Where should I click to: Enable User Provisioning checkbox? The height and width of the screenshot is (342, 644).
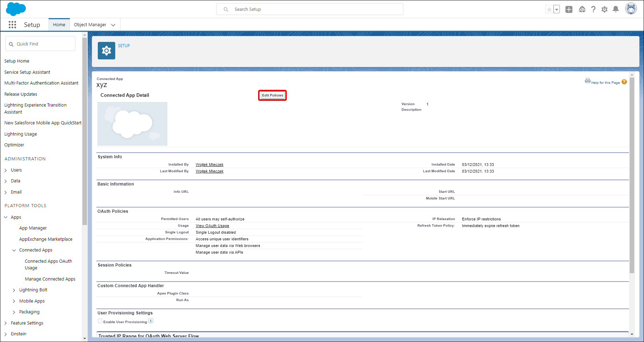click(100, 321)
